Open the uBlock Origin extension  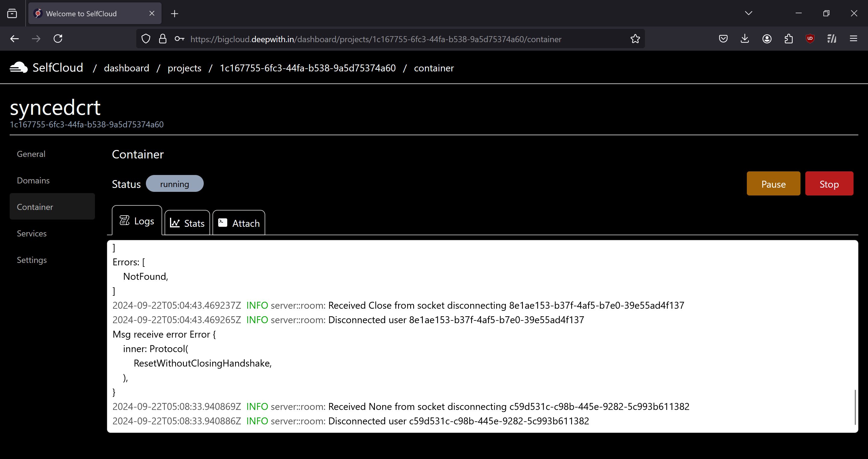pos(810,38)
